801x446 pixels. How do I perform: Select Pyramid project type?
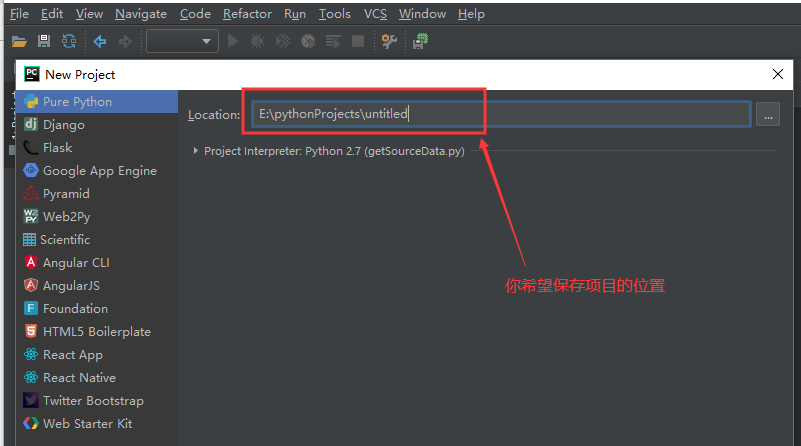click(97, 194)
